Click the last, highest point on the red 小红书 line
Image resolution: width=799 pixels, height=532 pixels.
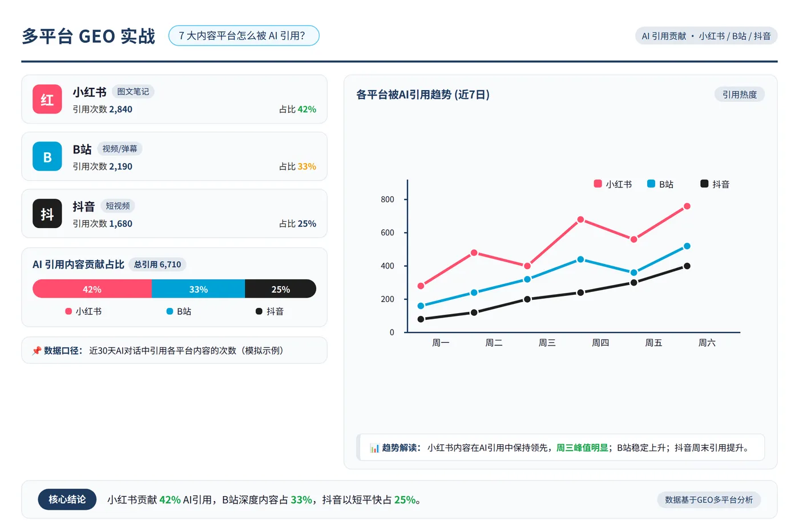687,206
